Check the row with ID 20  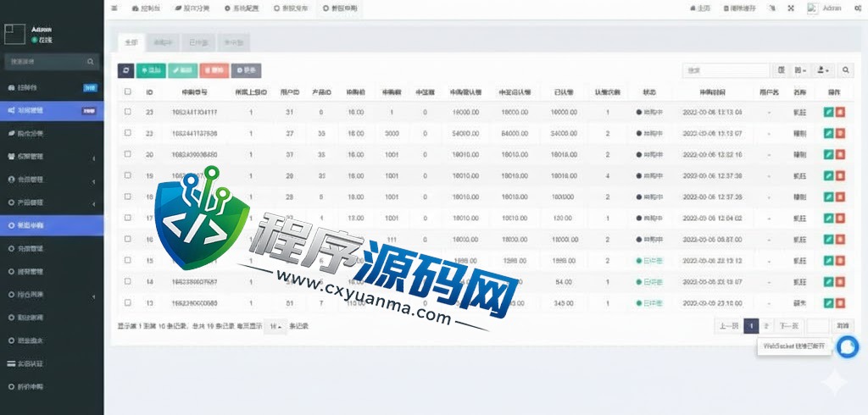128,154
